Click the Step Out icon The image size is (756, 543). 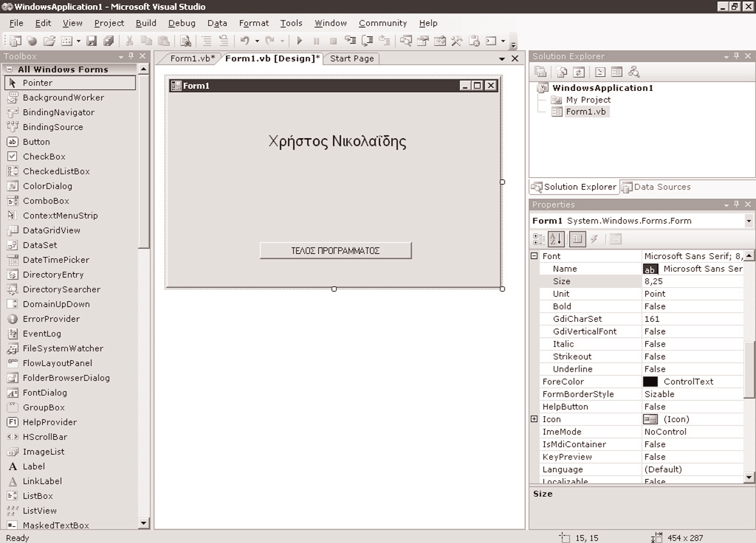point(384,41)
